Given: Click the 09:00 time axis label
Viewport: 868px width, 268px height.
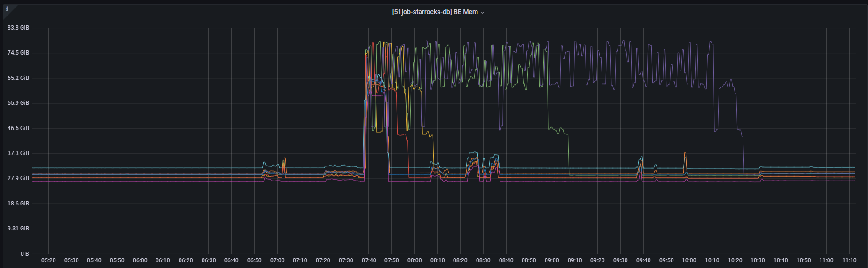Looking at the screenshot, I should coord(552,260).
